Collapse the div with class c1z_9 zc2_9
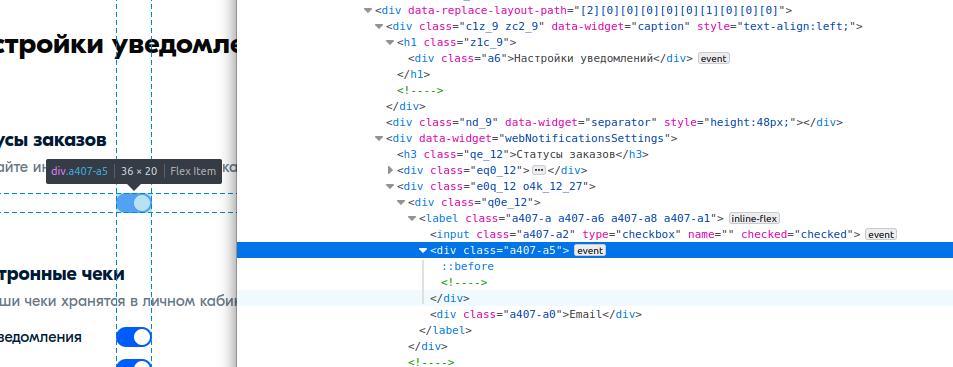 tap(379, 27)
